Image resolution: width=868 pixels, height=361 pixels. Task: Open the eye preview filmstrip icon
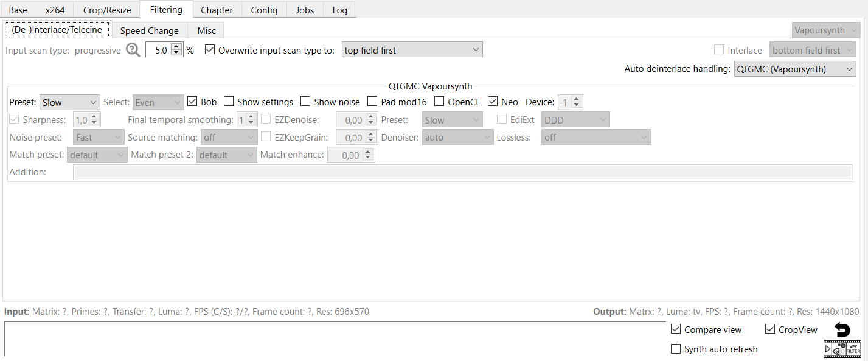[x=839, y=349]
